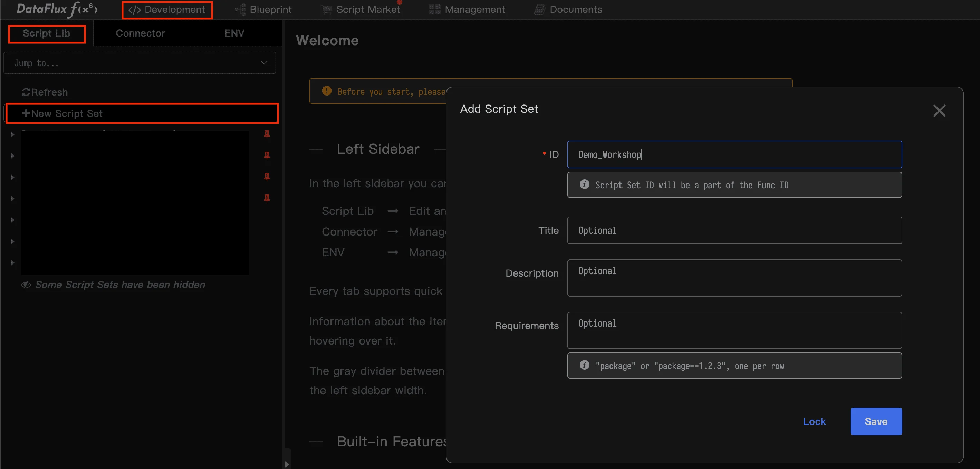Click the info icon below the Requirements field
This screenshot has height=469, width=980.
click(x=584, y=365)
